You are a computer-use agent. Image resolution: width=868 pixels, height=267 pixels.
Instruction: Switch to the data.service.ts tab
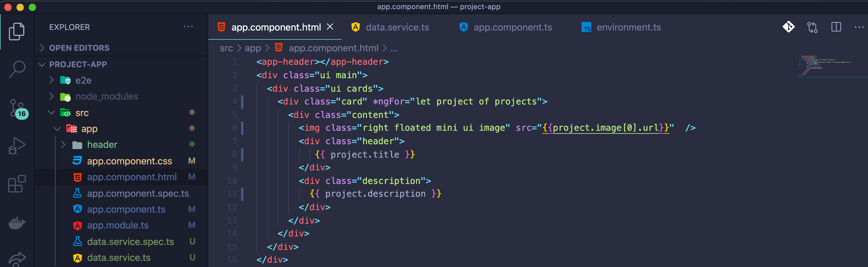(397, 27)
